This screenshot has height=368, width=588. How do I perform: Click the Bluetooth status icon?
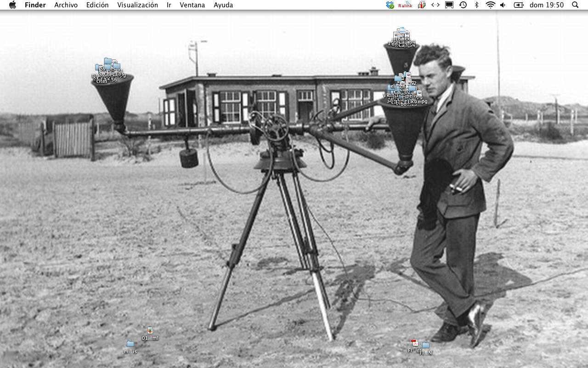click(477, 5)
